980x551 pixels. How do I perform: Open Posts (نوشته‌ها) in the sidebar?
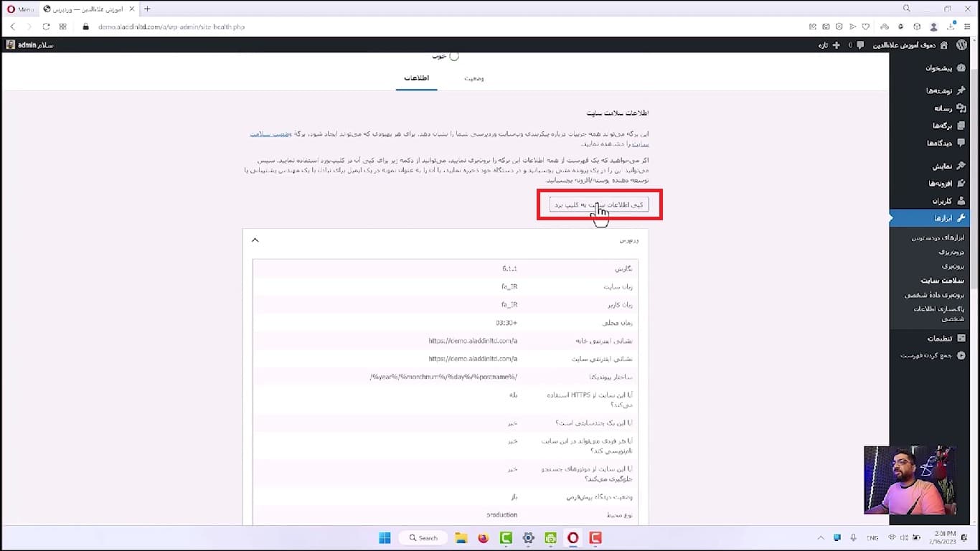[x=946, y=90]
